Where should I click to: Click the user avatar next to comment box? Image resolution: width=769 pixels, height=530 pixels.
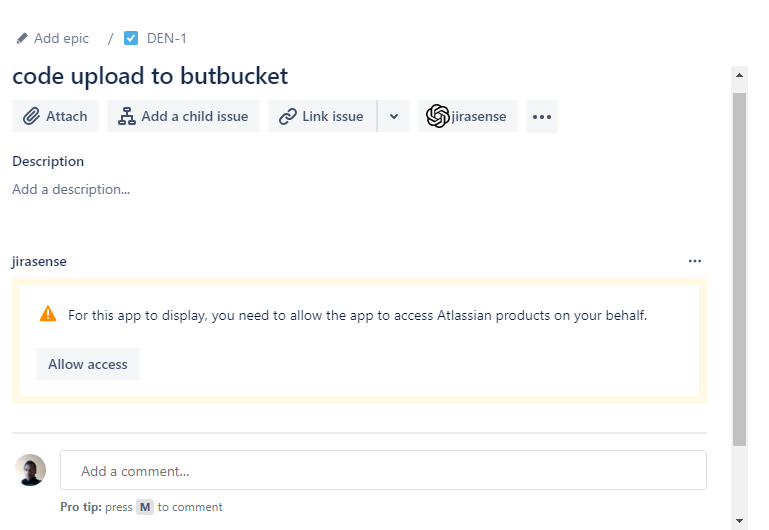click(31, 470)
